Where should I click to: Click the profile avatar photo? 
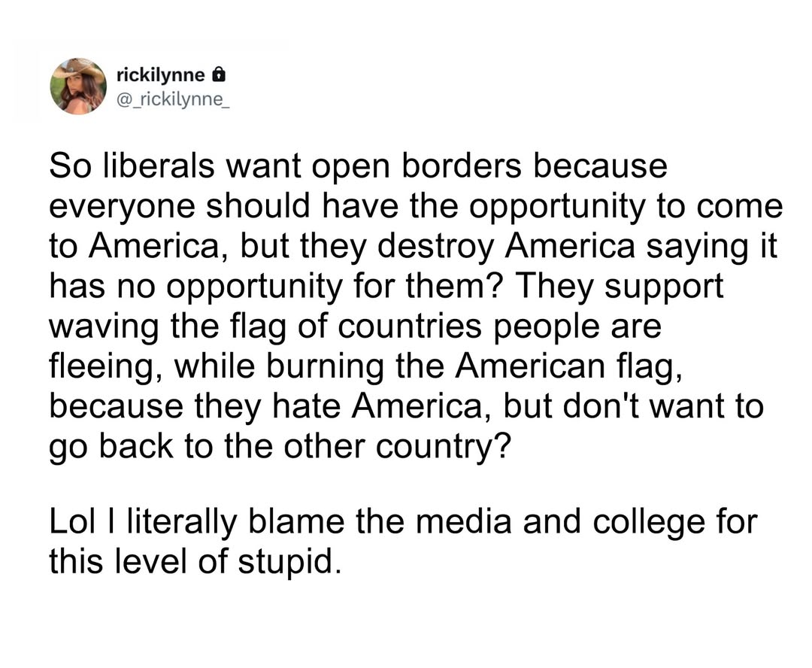[78, 86]
